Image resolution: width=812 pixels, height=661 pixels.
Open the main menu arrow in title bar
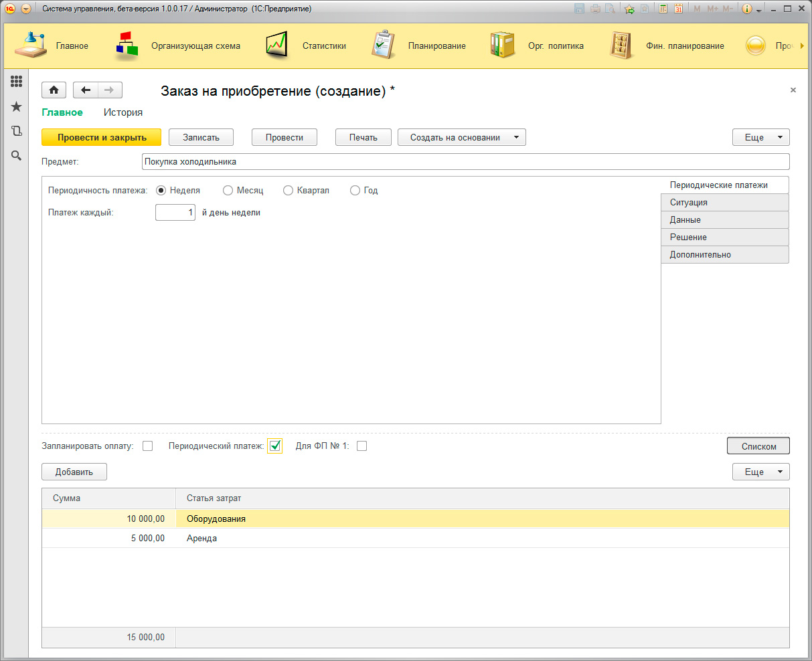(26, 9)
